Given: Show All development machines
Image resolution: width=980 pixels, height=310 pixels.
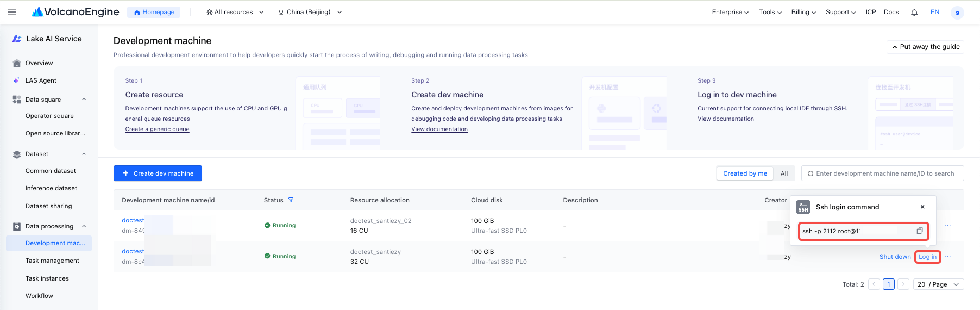Looking at the screenshot, I should coord(784,173).
